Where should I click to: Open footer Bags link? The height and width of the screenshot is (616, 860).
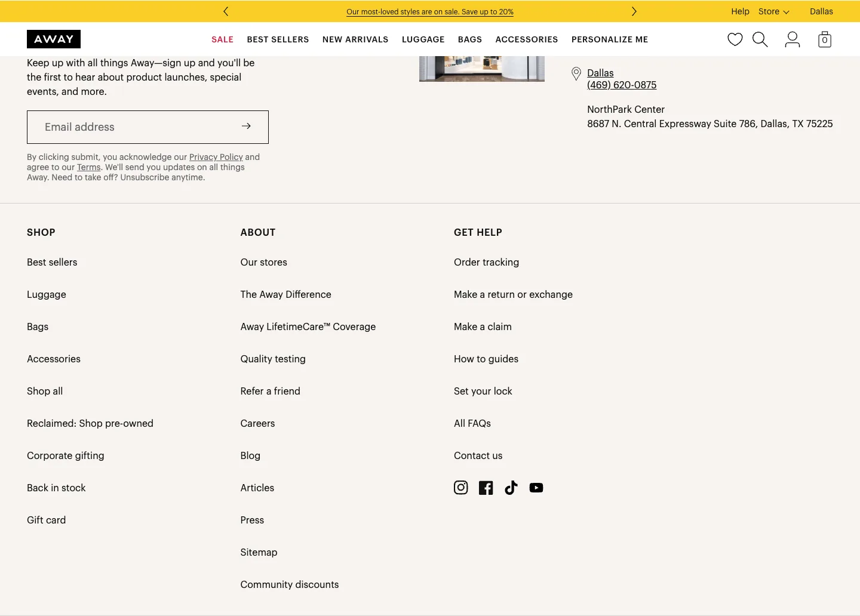[x=38, y=327]
